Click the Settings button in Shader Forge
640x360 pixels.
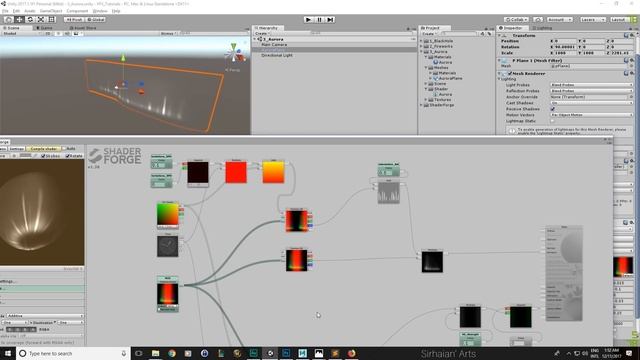pyautogui.click(x=17, y=149)
